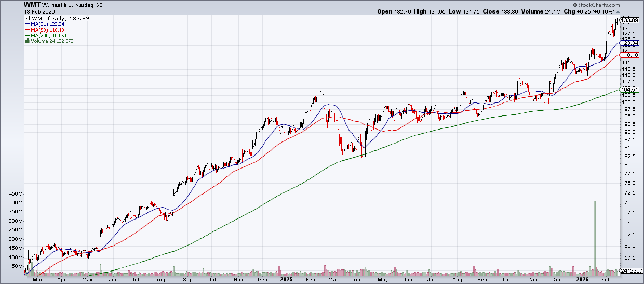Click the OHLC bar icon beside WMT (Daily)
The width and height of the screenshot is (644, 284).
(26, 18)
